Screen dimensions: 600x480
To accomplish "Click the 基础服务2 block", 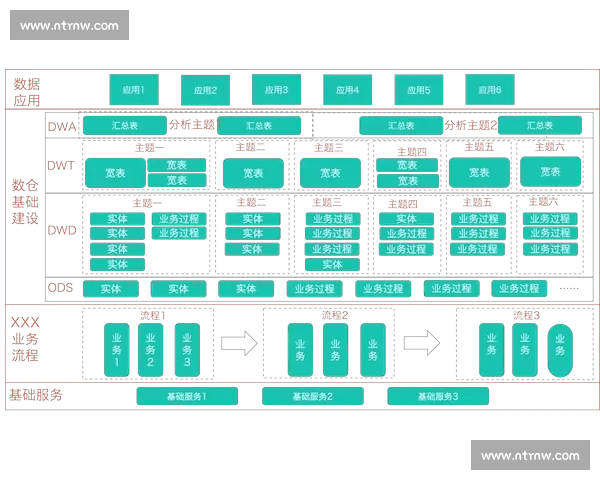I will pos(313,396).
